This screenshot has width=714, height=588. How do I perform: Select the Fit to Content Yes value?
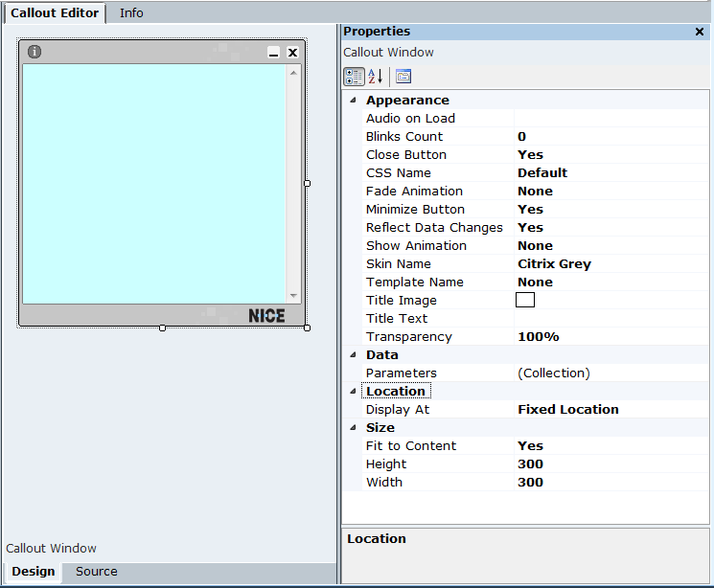click(x=530, y=446)
